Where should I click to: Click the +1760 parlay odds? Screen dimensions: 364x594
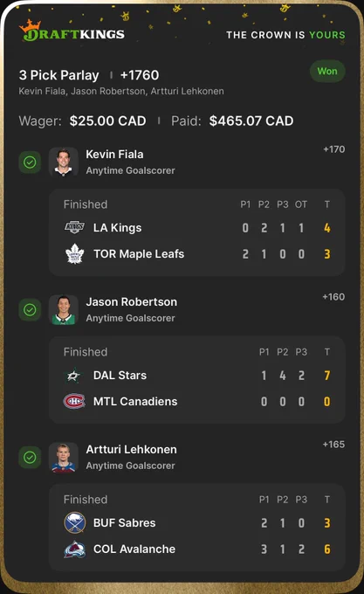(140, 75)
